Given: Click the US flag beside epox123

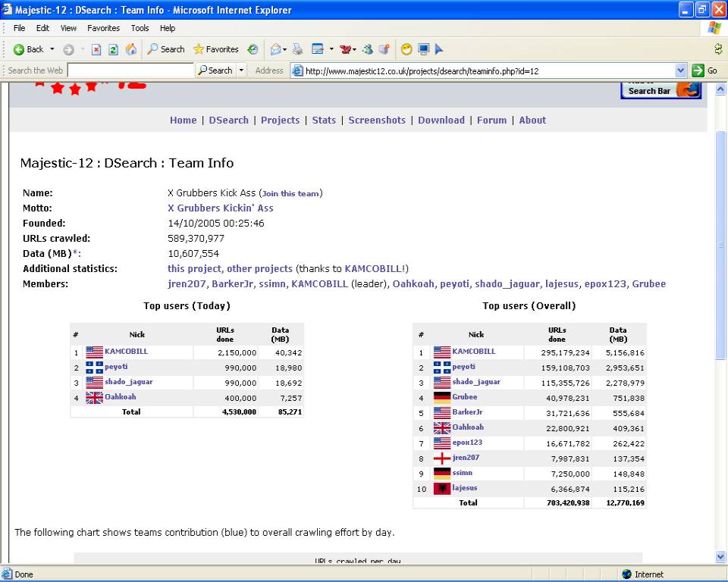Looking at the screenshot, I should coord(441,443).
